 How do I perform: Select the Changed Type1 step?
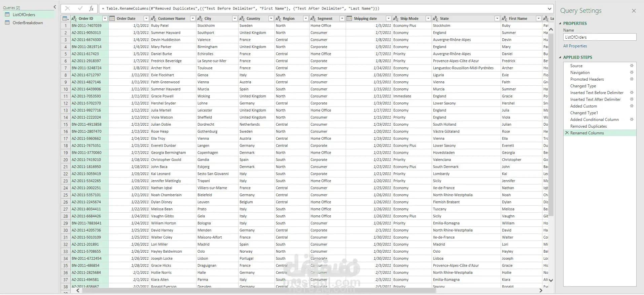(x=584, y=113)
